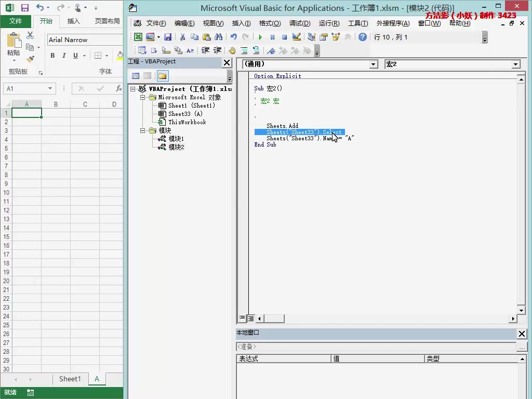Toggle Bold in Excel ribbon
532x399 pixels.
[x=52, y=56]
